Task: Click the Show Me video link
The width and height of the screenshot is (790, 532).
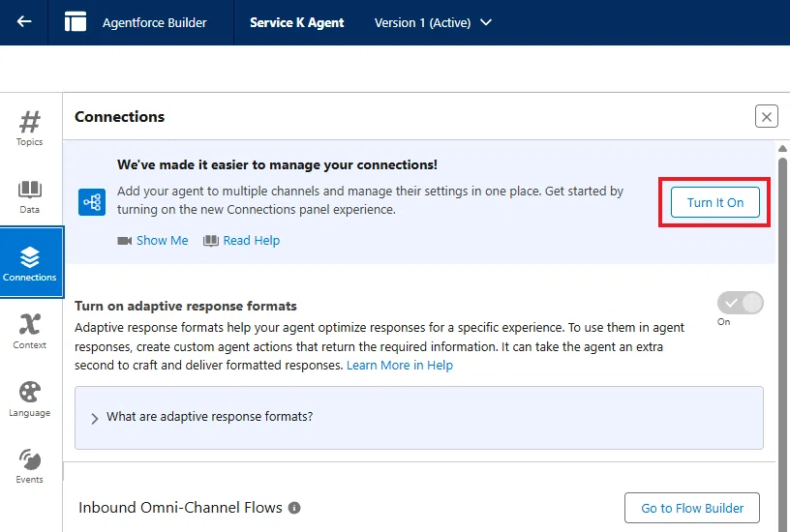Action: pyautogui.click(x=153, y=241)
